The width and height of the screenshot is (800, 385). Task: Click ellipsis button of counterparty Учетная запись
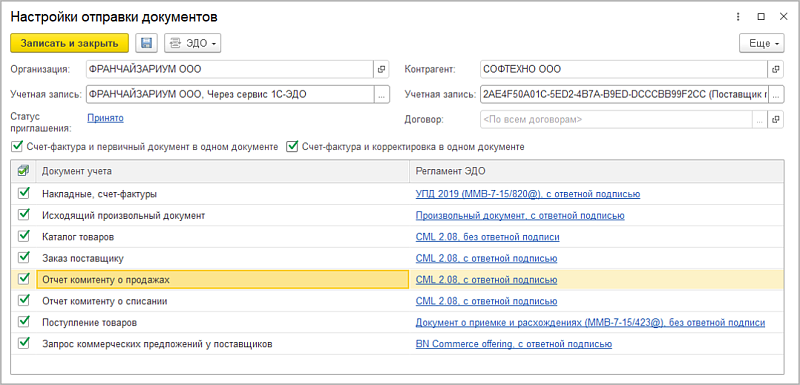(x=776, y=94)
